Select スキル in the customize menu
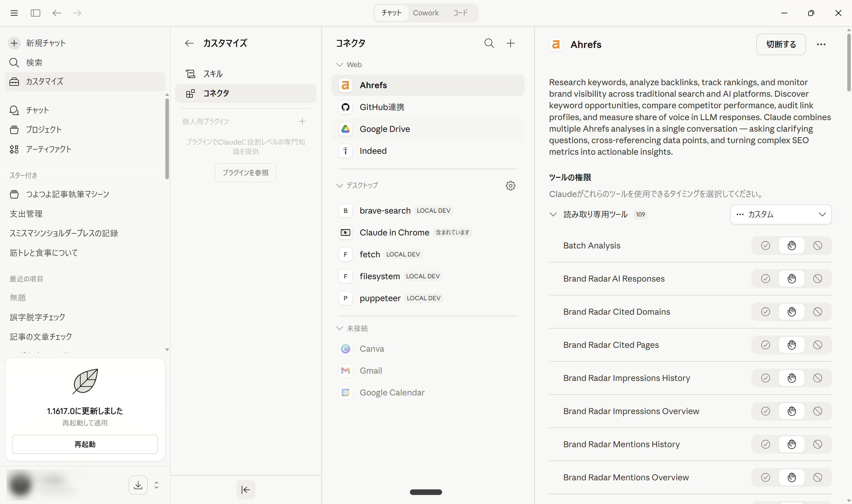 [213, 74]
